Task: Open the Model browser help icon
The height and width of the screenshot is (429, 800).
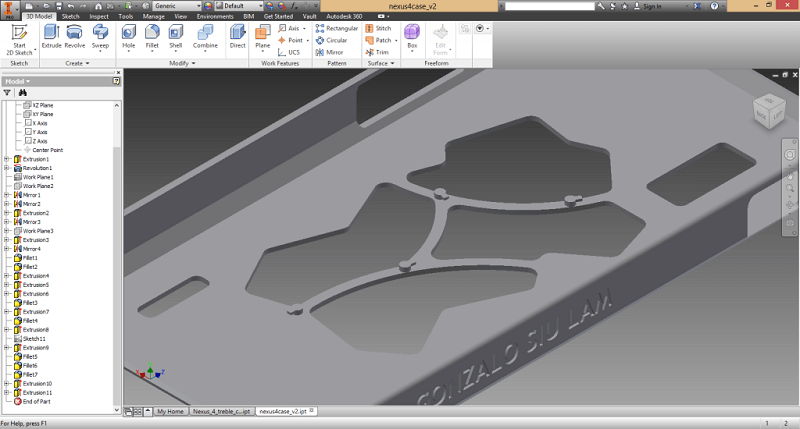Action: (x=116, y=81)
